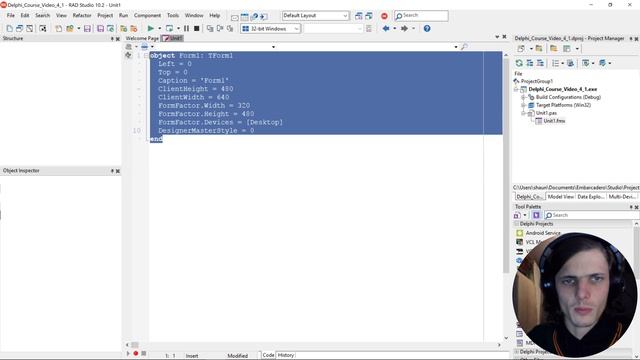This screenshot has height=360, width=640.
Task: Click the Pause program button
Action: pos(187,29)
